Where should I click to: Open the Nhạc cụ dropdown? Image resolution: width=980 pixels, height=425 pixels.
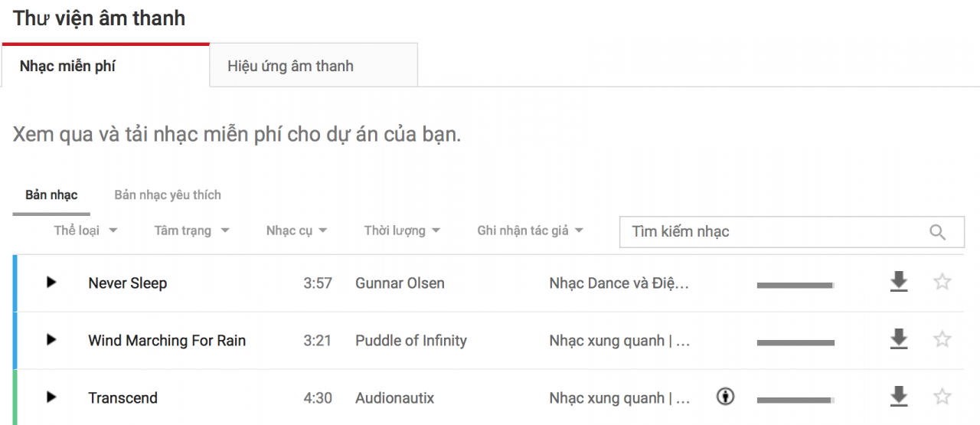296,230
